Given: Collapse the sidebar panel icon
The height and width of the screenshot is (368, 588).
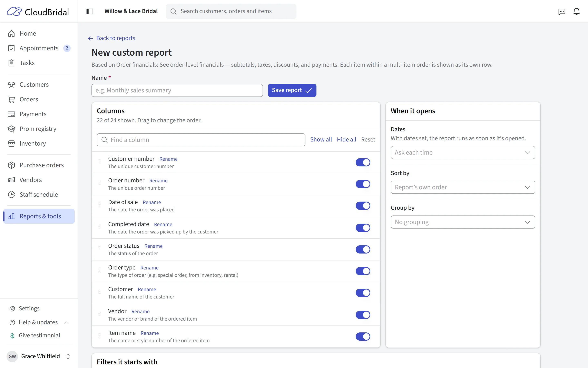Looking at the screenshot, I should (90, 11).
